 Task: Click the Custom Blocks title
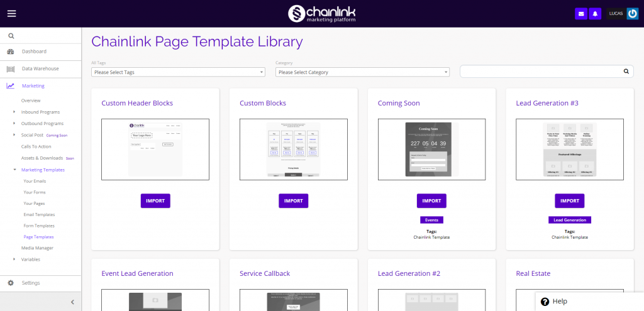[263, 103]
